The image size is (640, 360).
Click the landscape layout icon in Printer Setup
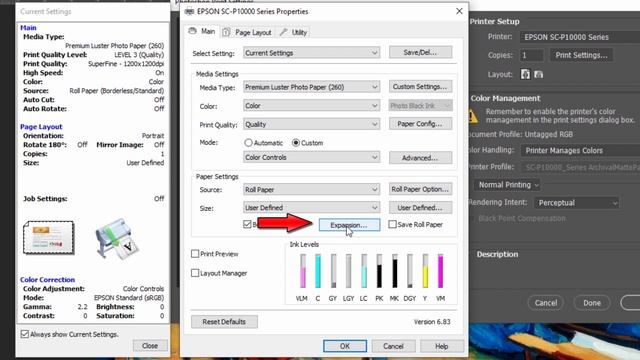[x=539, y=74]
